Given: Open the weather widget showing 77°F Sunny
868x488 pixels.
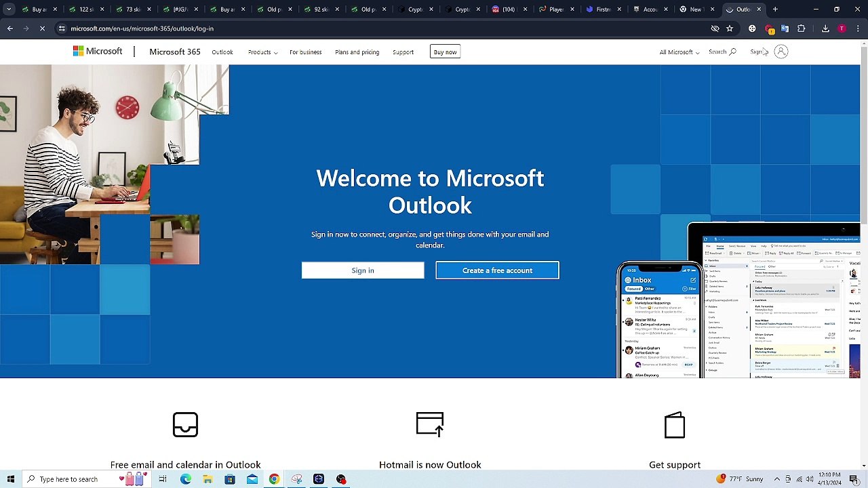Looking at the screenshot, I should pos(739,479).
